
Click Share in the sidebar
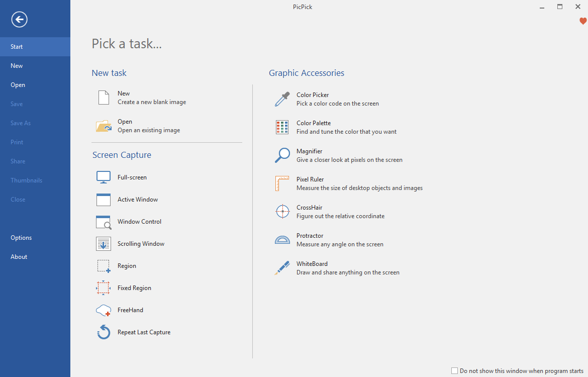click(x=35, y=161)
